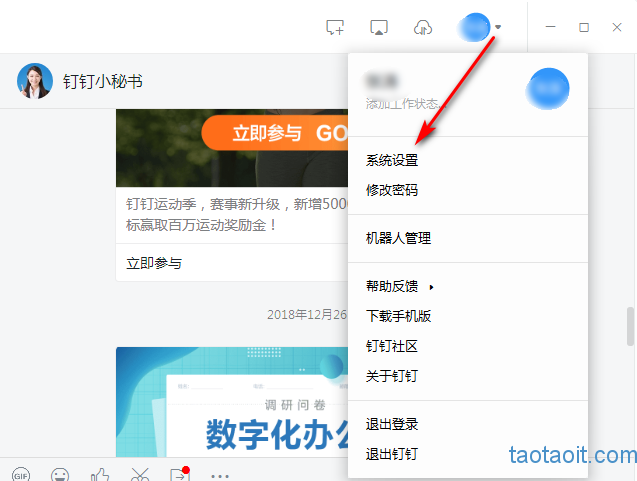This screenshot has height=481, width=637.
Task: Open 机器人管理 in the menu
Action: coord(398,238)
